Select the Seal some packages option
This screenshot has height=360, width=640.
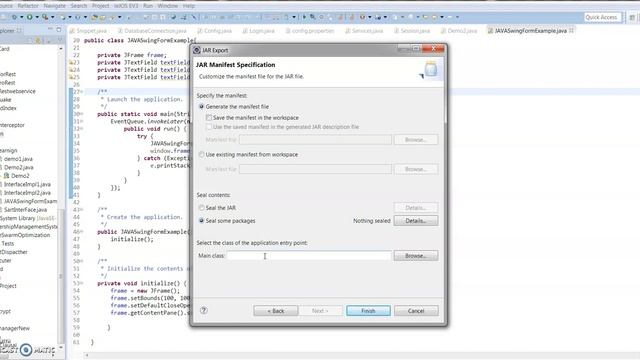pos(201,221)
